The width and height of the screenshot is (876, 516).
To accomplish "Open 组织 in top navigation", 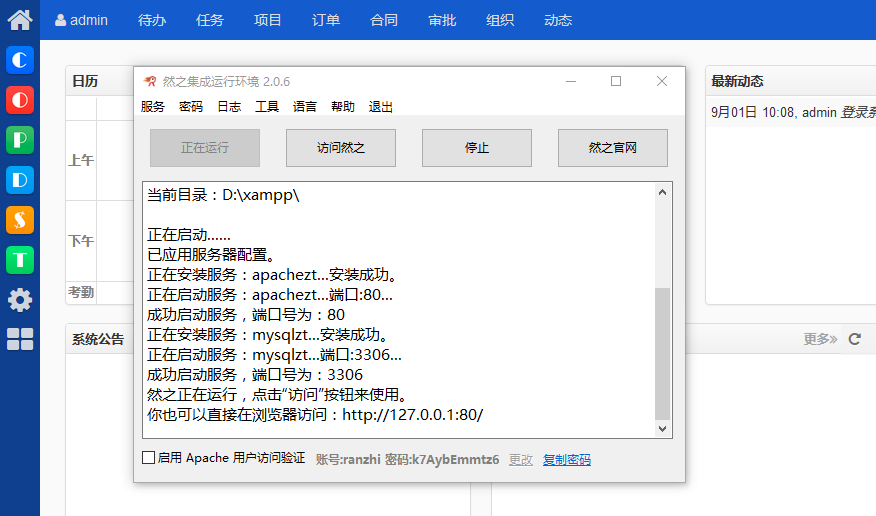I will [500, 20].
